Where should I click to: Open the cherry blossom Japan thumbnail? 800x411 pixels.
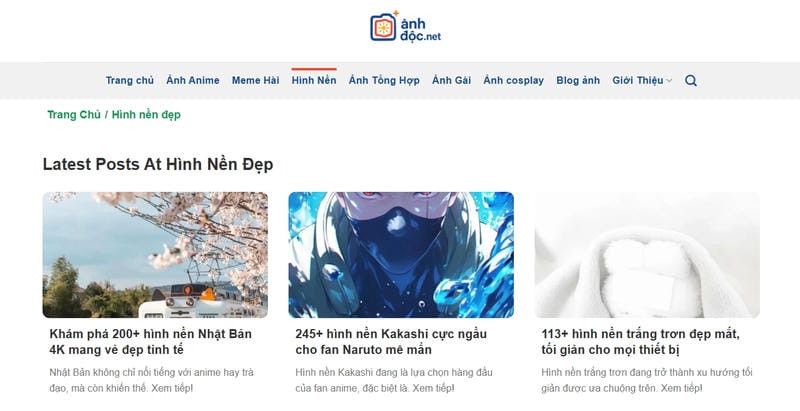(x=155, y=255)
